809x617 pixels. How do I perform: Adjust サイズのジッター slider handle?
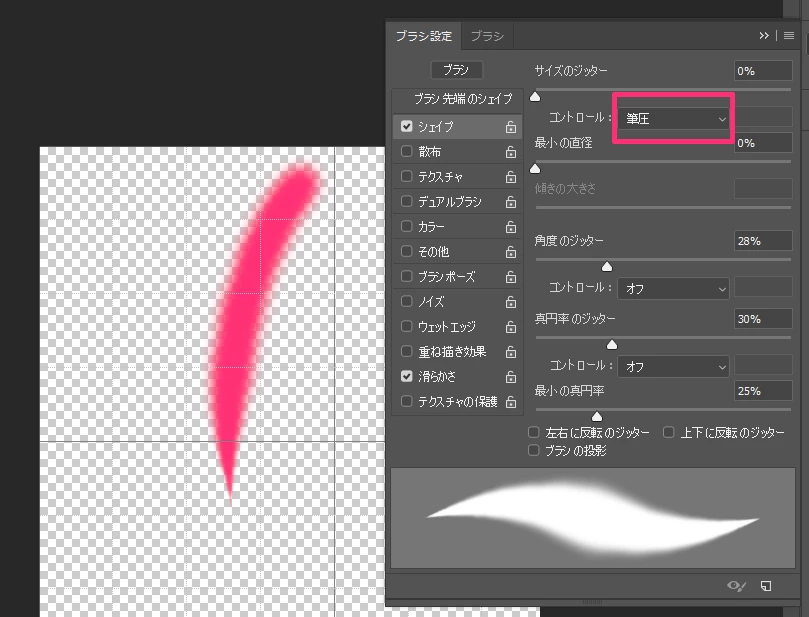[535, 96]
